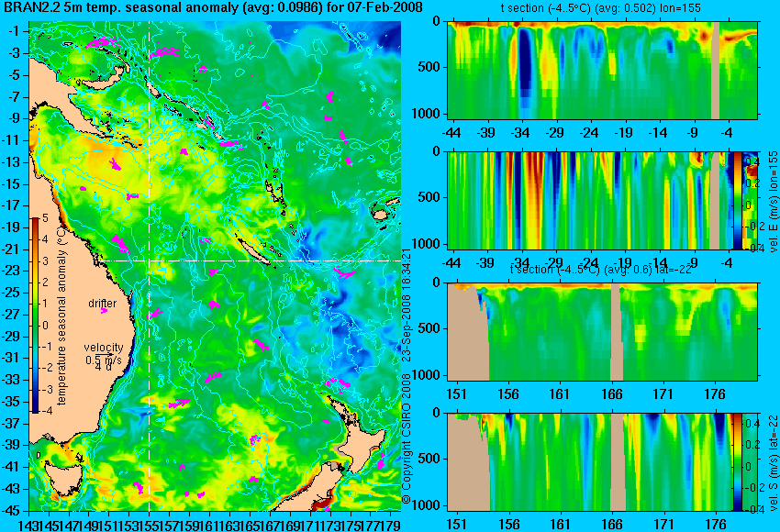The height and width of the screenshot is (532, 780).
Task: Click the '0.2' value on vel. E color bar
Action: (752, 183)
